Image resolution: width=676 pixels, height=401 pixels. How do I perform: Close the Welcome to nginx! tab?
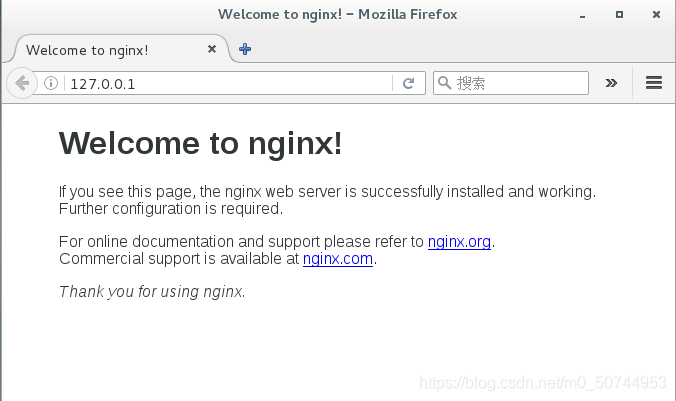212,49
